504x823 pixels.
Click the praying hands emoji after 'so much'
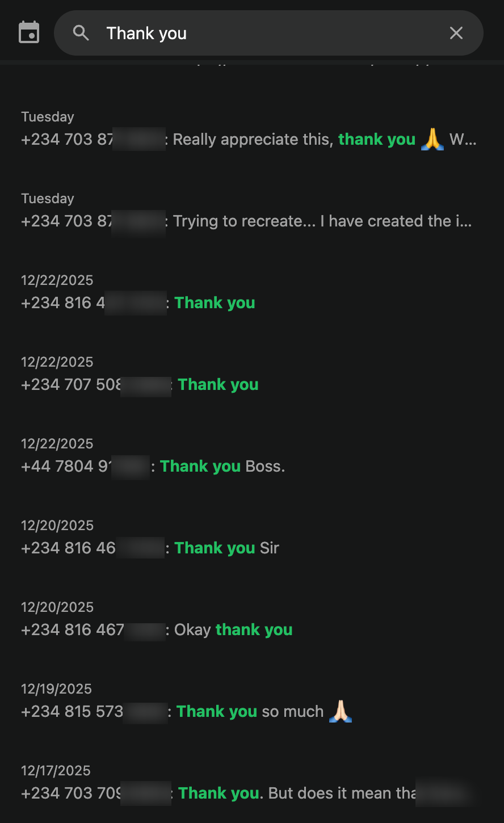pos(341,711)
